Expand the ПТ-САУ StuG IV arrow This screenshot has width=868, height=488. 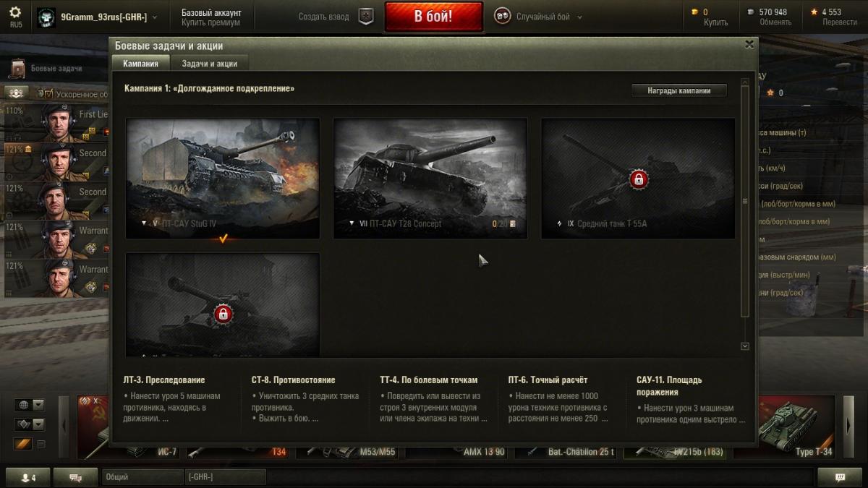(x=144, y=223)
